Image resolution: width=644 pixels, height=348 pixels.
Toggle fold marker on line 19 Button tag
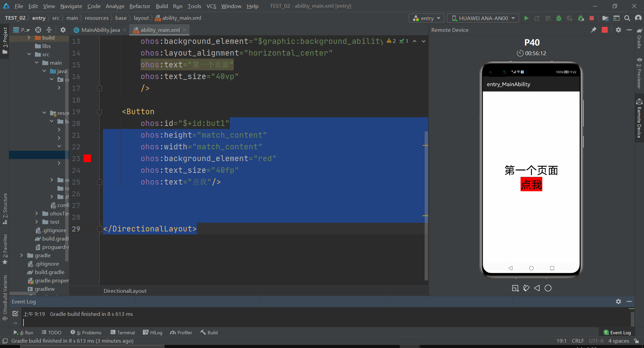100,112
